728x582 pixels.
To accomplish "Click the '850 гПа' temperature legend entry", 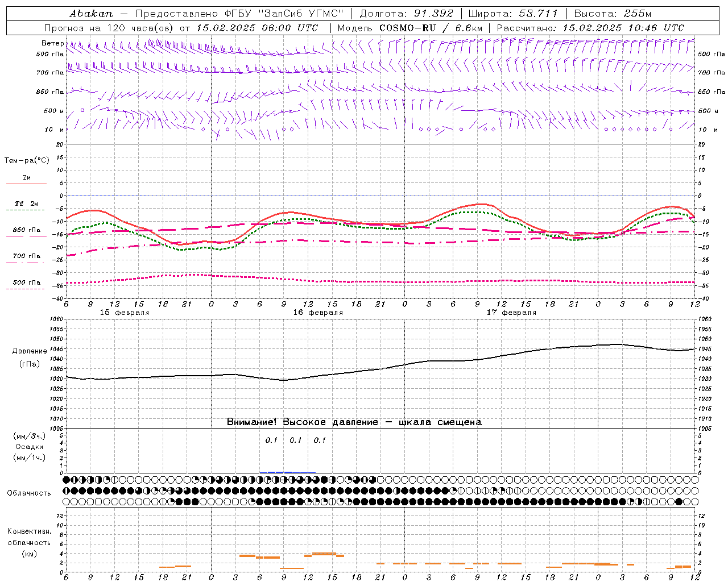I will [x=27, y=230].
